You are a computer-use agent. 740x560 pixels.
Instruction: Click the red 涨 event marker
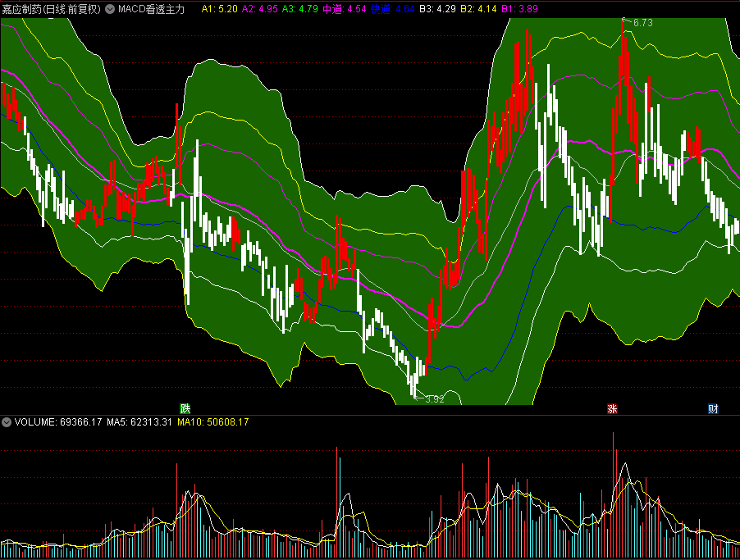click(611, 408)
